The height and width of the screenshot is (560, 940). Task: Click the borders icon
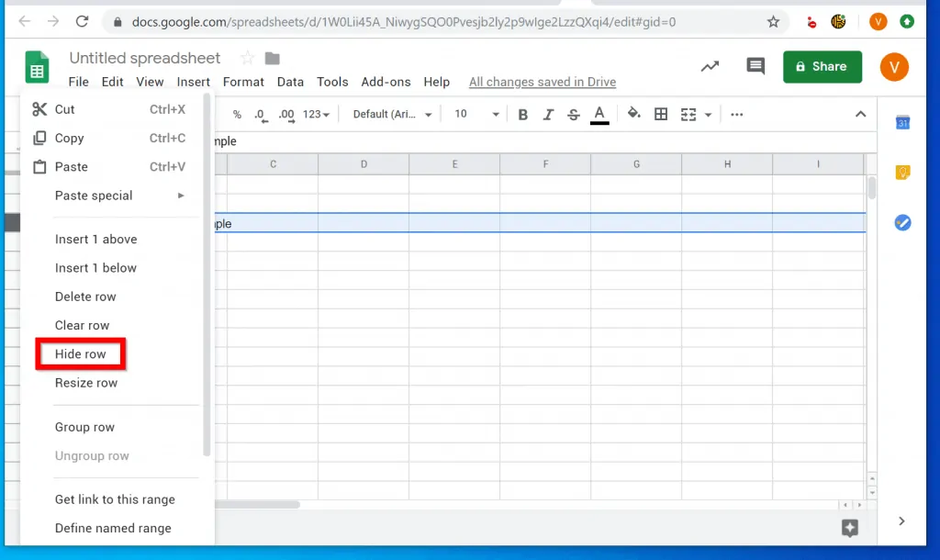662,114
